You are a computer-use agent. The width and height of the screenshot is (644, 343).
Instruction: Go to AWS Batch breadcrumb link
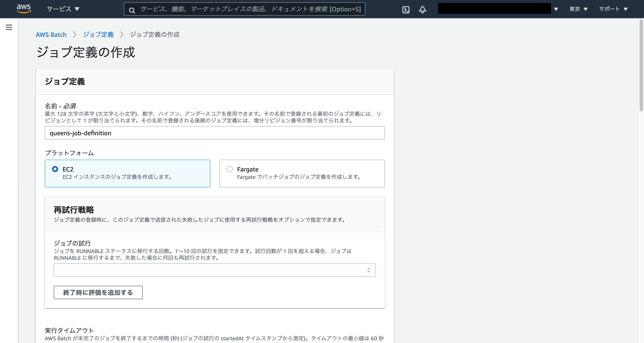(51, 35)
